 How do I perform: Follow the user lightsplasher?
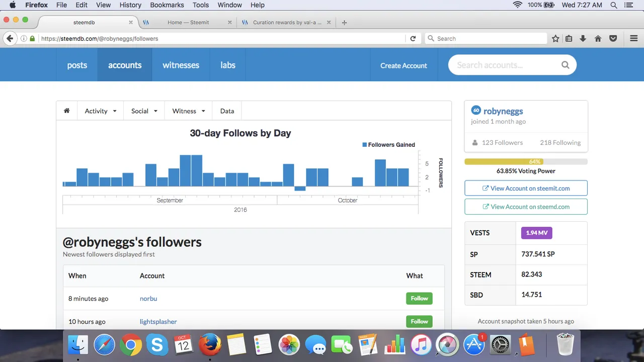419,321
